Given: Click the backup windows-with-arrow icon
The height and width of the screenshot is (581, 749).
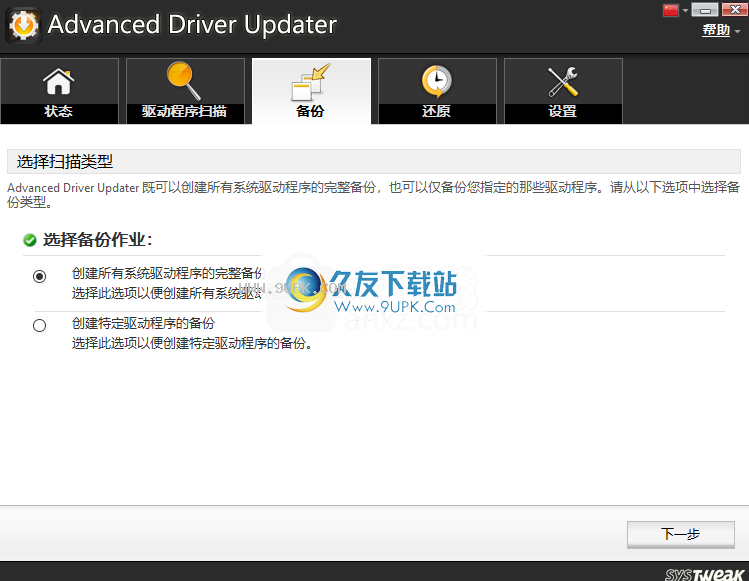Looking at the screenshot, I should point(311,82).
